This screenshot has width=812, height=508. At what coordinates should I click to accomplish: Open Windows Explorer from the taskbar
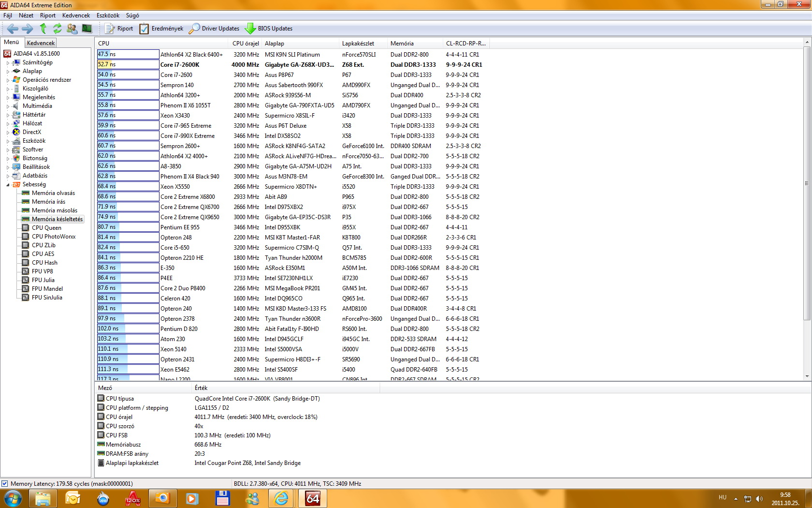(43, 498)
